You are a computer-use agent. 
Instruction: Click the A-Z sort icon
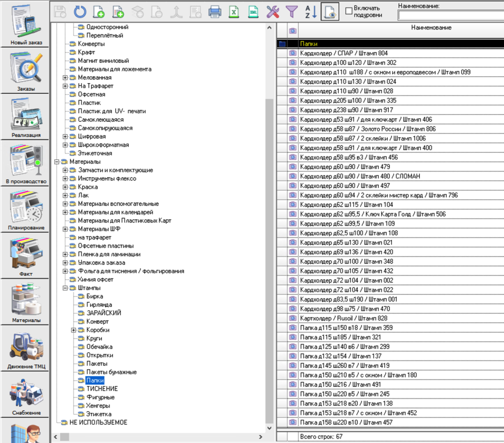310,12
